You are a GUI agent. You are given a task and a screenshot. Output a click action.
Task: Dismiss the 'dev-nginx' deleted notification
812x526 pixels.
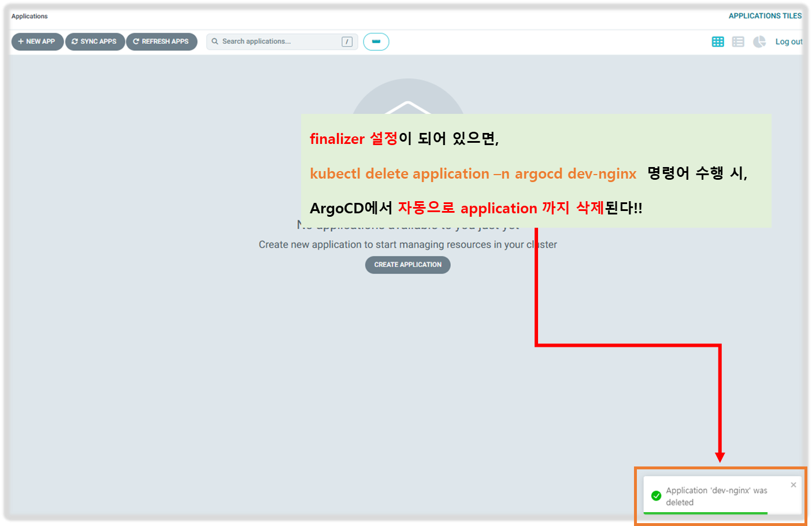[x=794, y=485]
